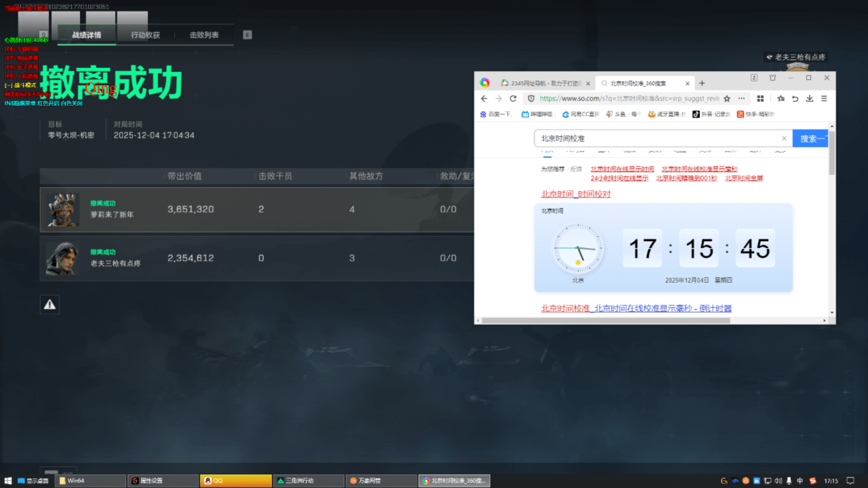Screen dimensions: 868x488
Task: Click the undo closed tab icon
Action: coord(795,99)
